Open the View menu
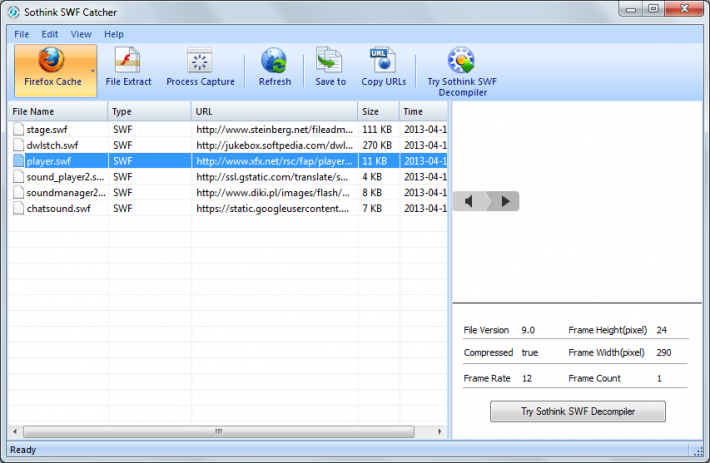710x463 pixels. [x=81, y=34]
